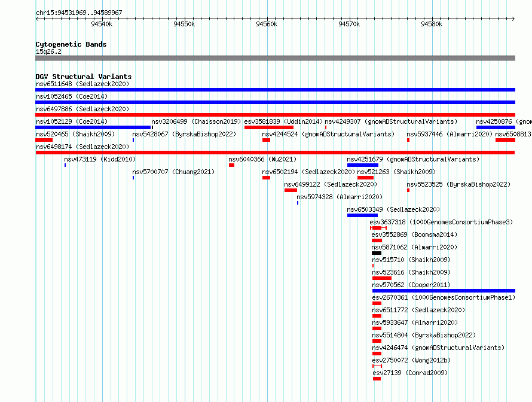Click the DGV Structural Variants track title
Screen dimensions: 532x402
(x=84, y=77)
